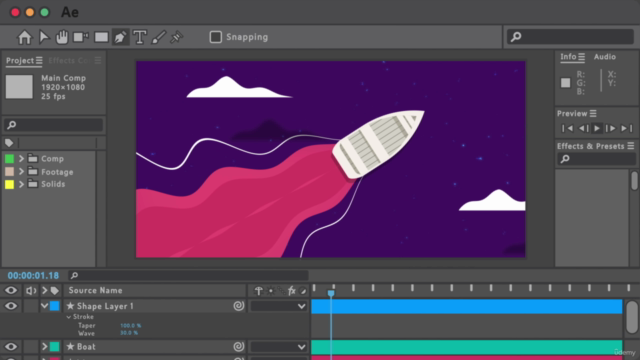640x360 pixels.
Task: Hide the Boat layer
Action: [x=11, y=347]
